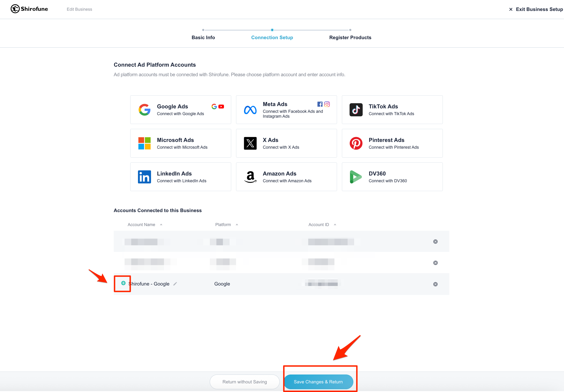Image resolution: width=564 pixels, height=392 pixels.
Task: Connect a Microsoft Ads account via card title
Action: [x=175, y=140]
